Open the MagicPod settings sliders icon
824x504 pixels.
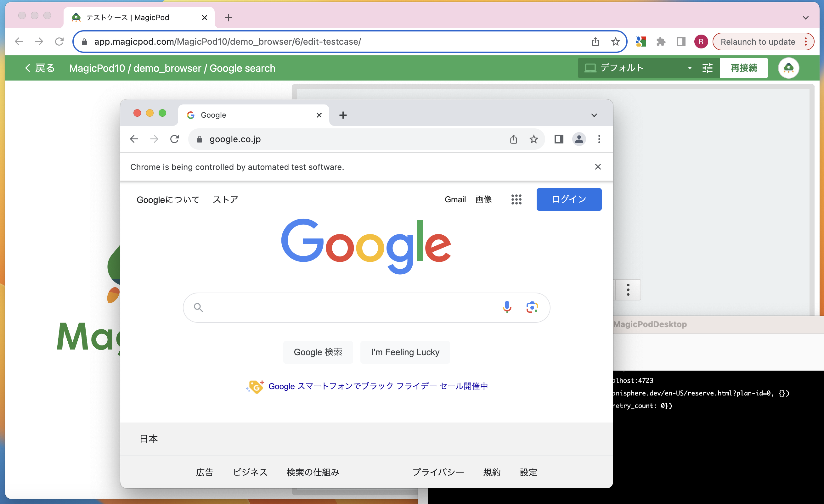(708, 68)
